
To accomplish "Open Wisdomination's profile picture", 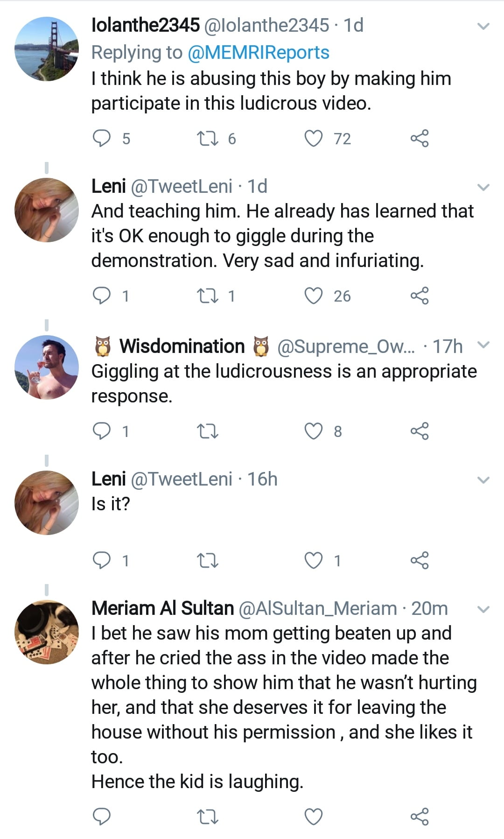I will click(x=47, y=367).
